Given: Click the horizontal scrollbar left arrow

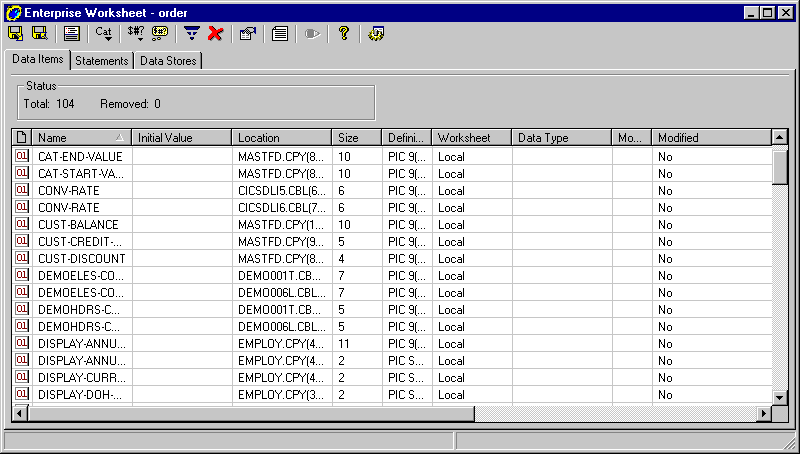Looking at the screenshot, I should click(x=19, y=414).
